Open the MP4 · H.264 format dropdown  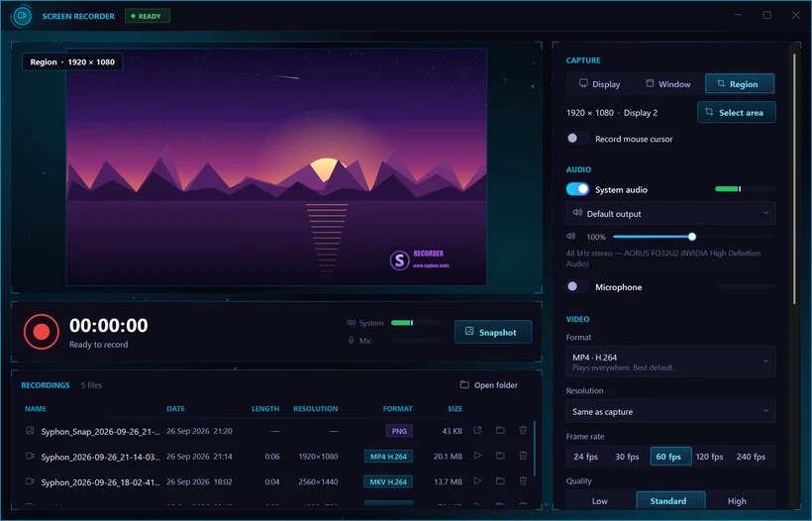click(670, 362)
